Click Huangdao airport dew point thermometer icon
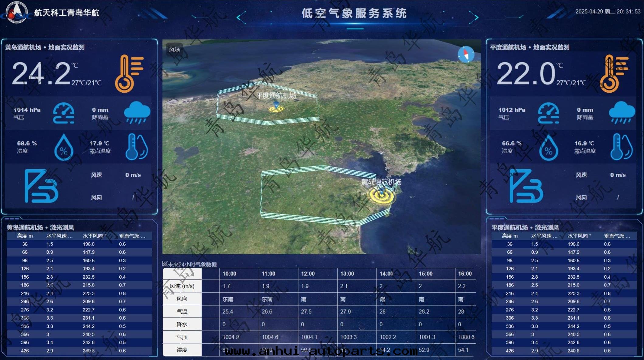The width and height of the screenshot is (644, 360). click(137, 147)
